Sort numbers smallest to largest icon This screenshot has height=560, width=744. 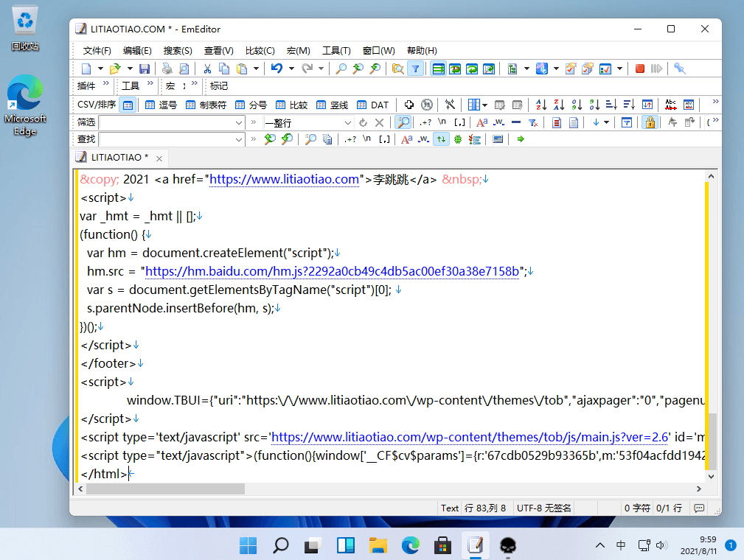coord(577,105)
